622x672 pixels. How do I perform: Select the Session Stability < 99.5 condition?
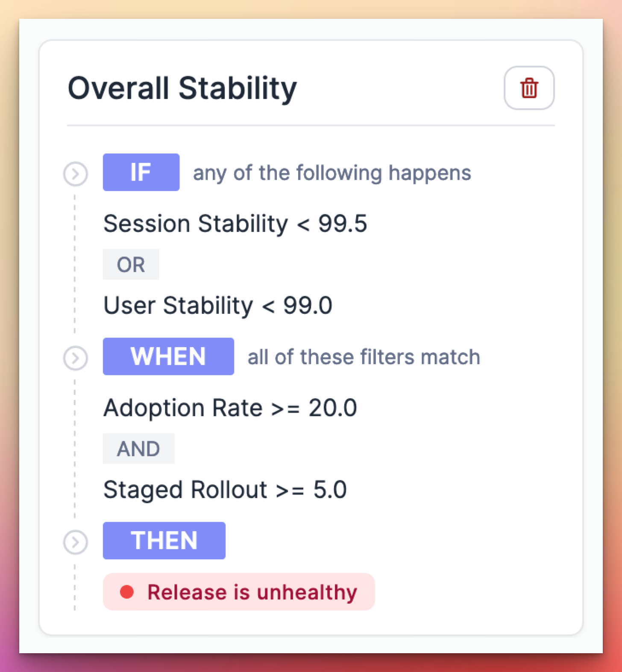235,224
